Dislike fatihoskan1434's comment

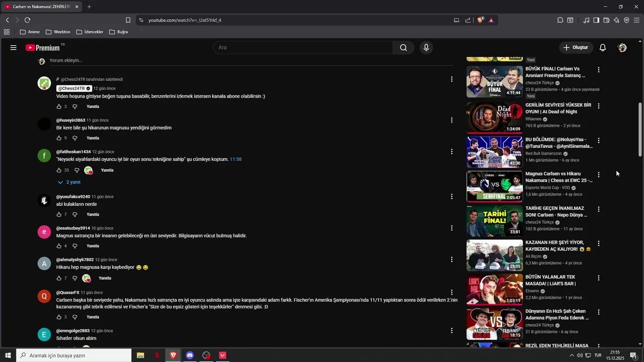(77, 170)
